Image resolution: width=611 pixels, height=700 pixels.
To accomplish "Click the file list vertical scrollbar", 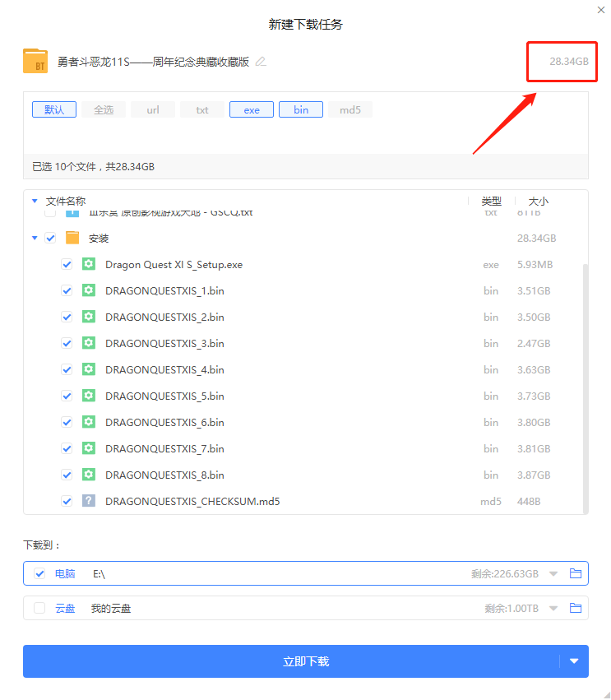I will (x=586, y=388).
